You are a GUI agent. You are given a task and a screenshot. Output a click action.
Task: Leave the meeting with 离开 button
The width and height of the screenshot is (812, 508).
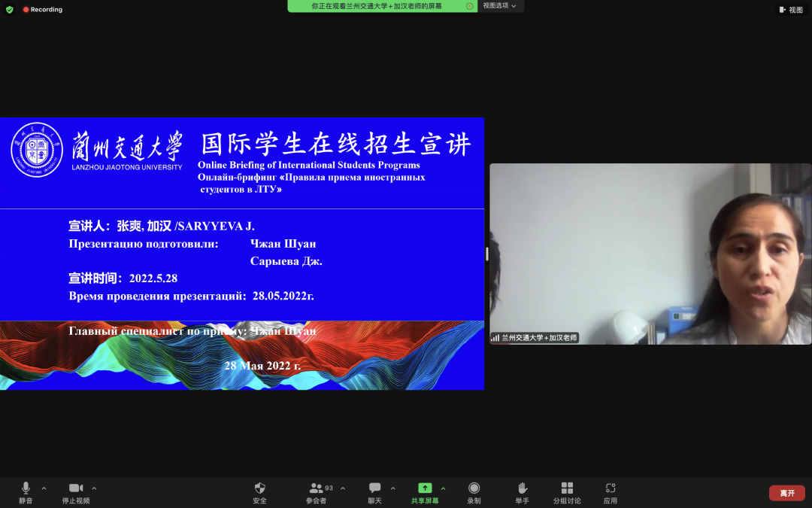click(787, 493)
